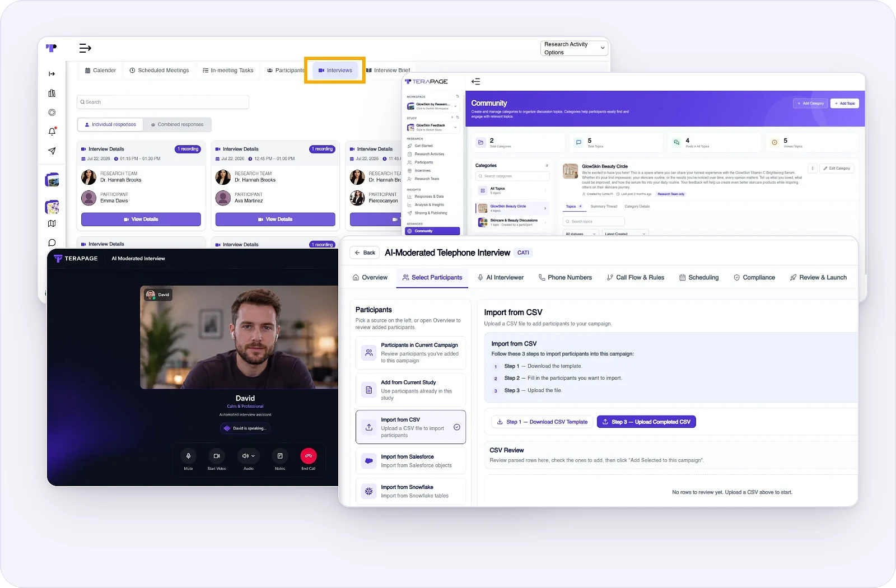Click the Add Topic button
This screenshot has height=588, width=896.
pos(844,104)
